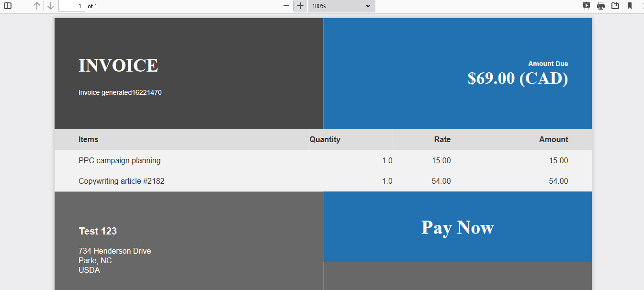644x290 pixels.
Task: Select the '734 Henderson Drive' address line
Action: coord(115,251)
